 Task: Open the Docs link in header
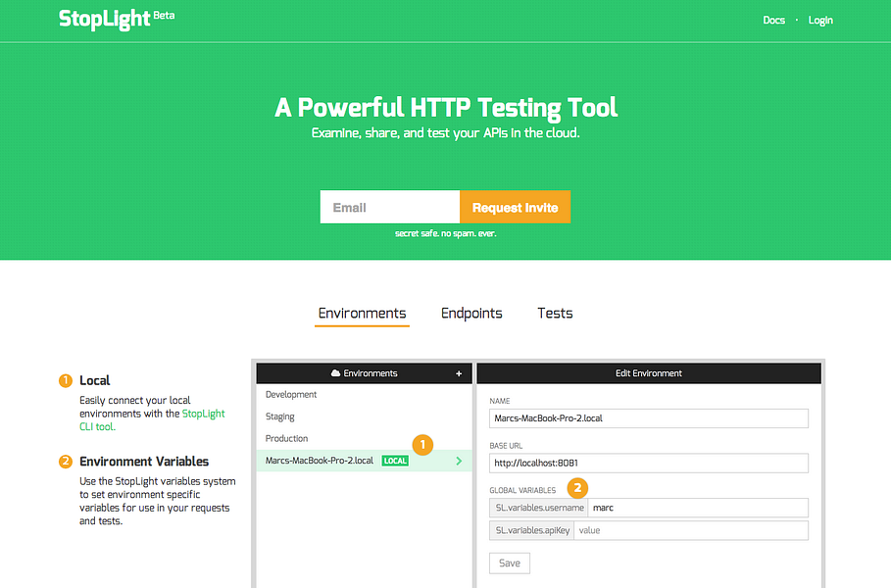(x=773, y=21)
